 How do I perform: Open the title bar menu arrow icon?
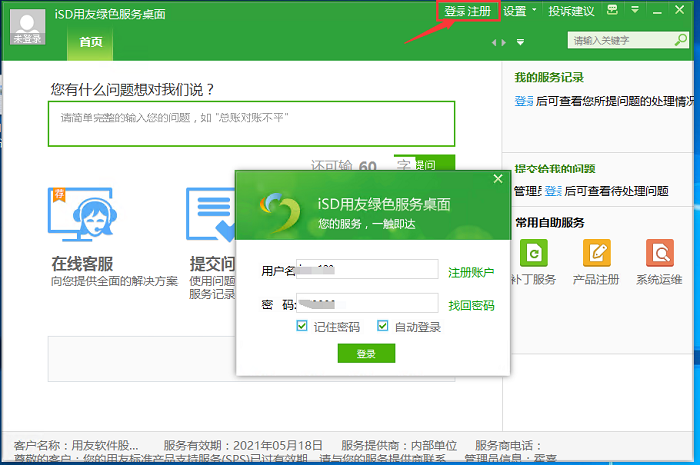(x=635, y=9)
